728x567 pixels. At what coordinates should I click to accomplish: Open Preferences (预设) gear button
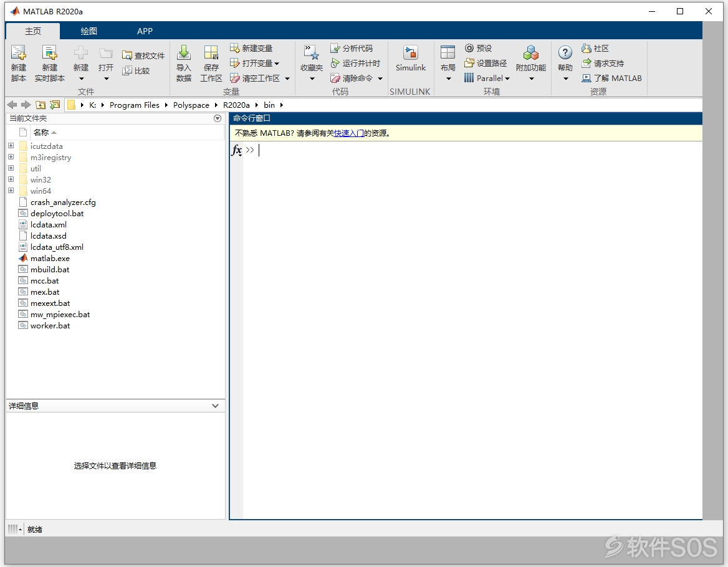(477, 48)
